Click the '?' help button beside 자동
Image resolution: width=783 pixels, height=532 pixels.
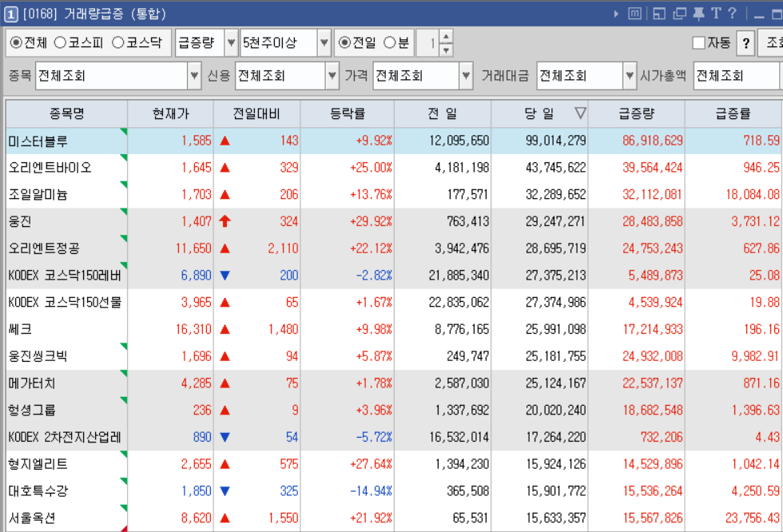745,43
